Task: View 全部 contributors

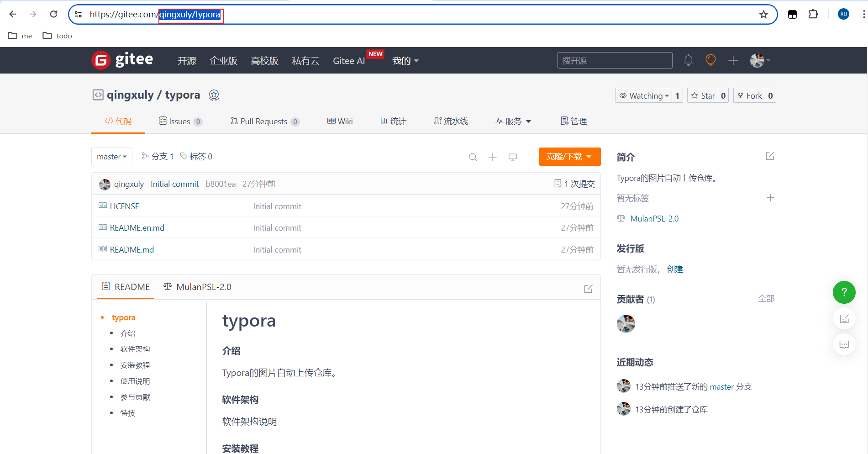Action: tap(766, 298)
